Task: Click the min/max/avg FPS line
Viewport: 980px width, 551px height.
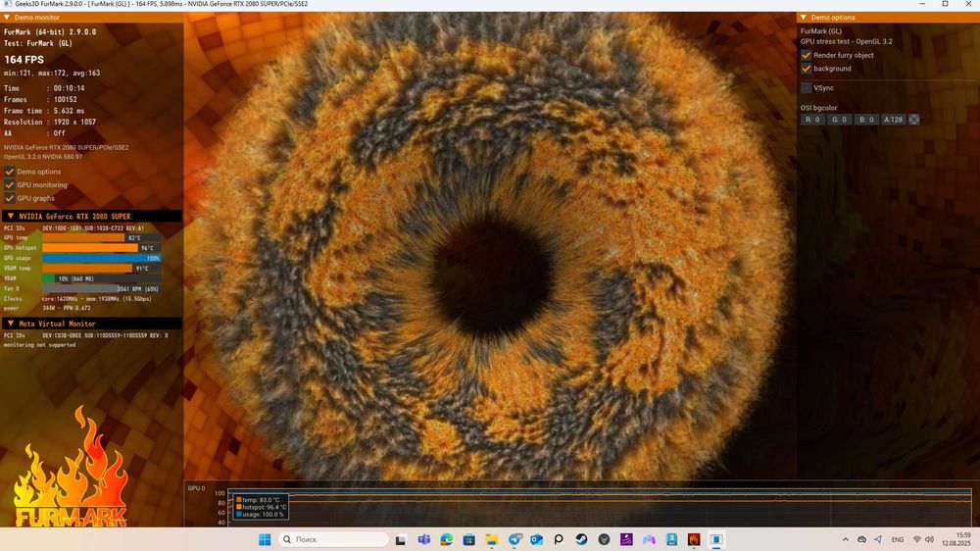Action: click(52, 74)
